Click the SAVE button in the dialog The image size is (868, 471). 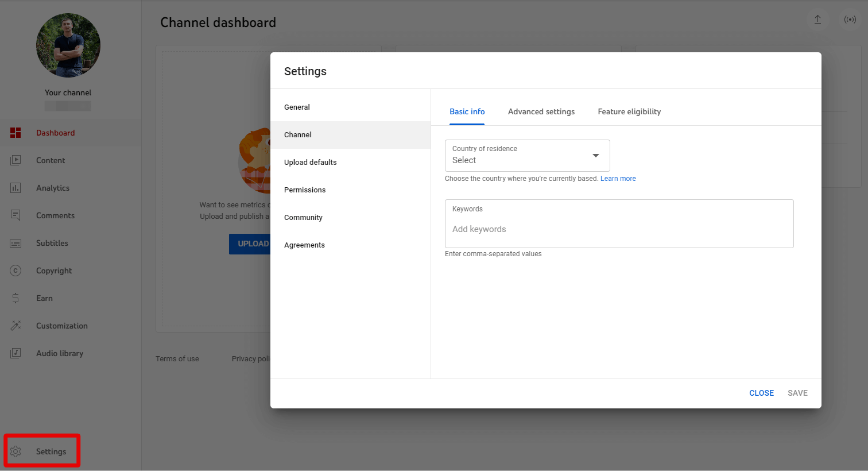(x=797, y=393)
